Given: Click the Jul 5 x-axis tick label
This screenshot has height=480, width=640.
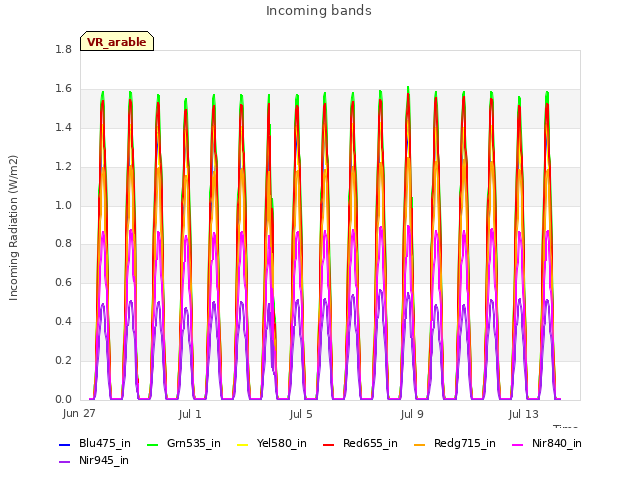Looking at the screenshot, I should click(301, 414).
